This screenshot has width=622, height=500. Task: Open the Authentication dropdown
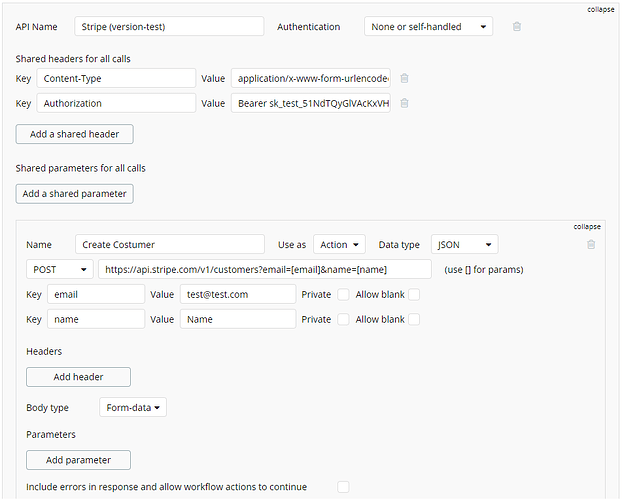click(x=428, y=27)
